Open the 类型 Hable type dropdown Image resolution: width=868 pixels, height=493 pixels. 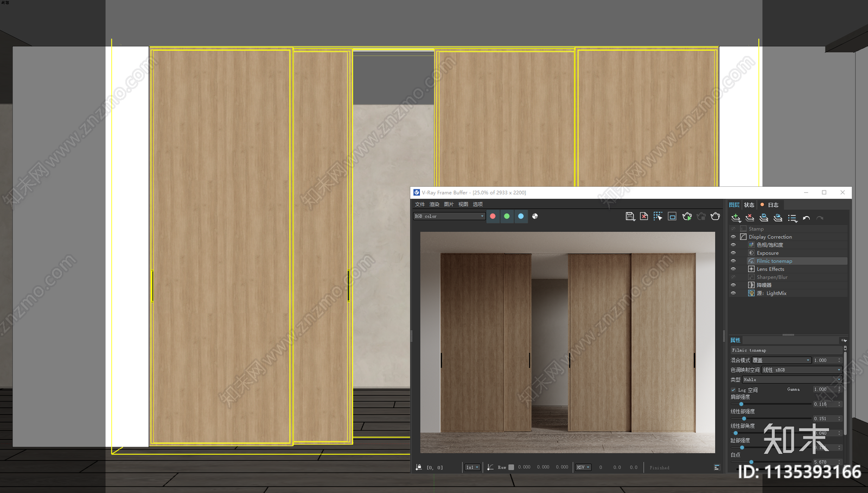[x=792, y=380]
